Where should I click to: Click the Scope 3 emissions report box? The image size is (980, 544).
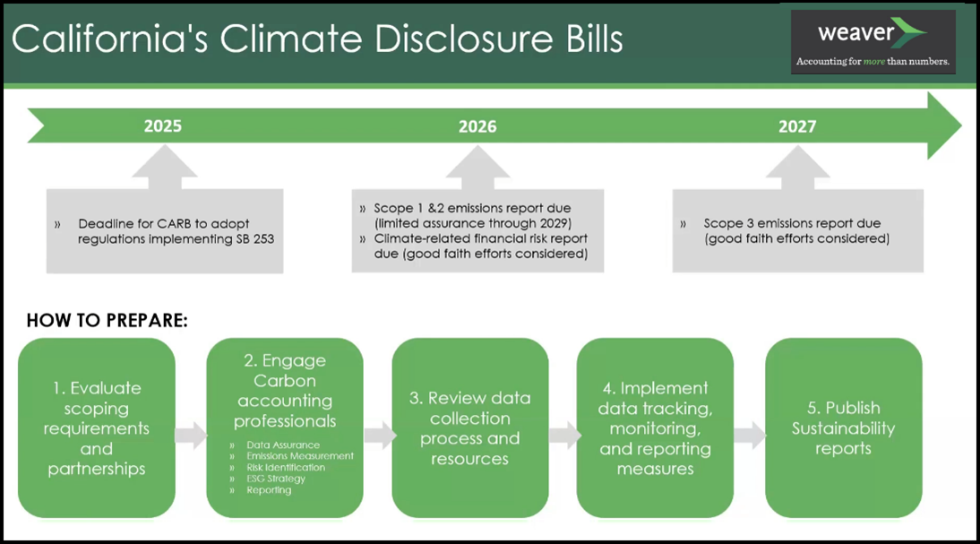point(797,231)
